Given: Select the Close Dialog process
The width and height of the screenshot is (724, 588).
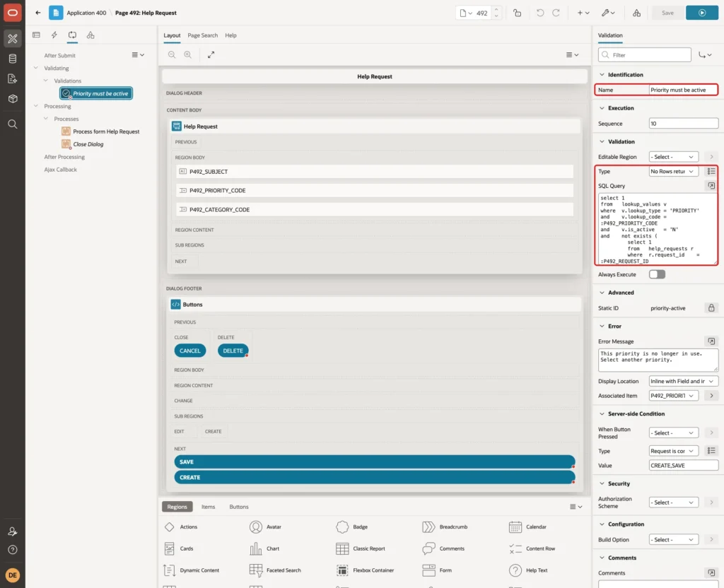Looking at the screenshot, I should (x=83, y=144).
